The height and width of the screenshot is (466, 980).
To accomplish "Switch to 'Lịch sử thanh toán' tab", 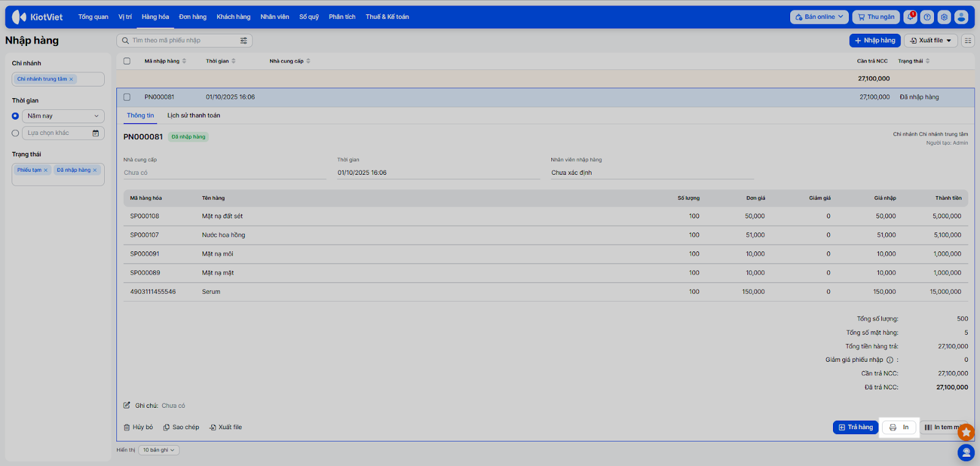I will [194, 115].
